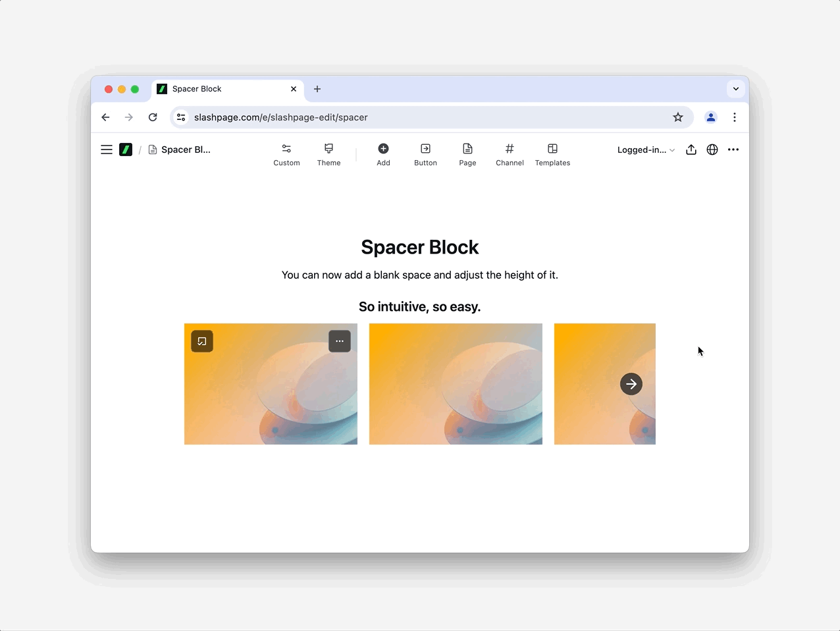Expand the tab search dropdown chevron
Screen dimensions: 840x631
736,89
